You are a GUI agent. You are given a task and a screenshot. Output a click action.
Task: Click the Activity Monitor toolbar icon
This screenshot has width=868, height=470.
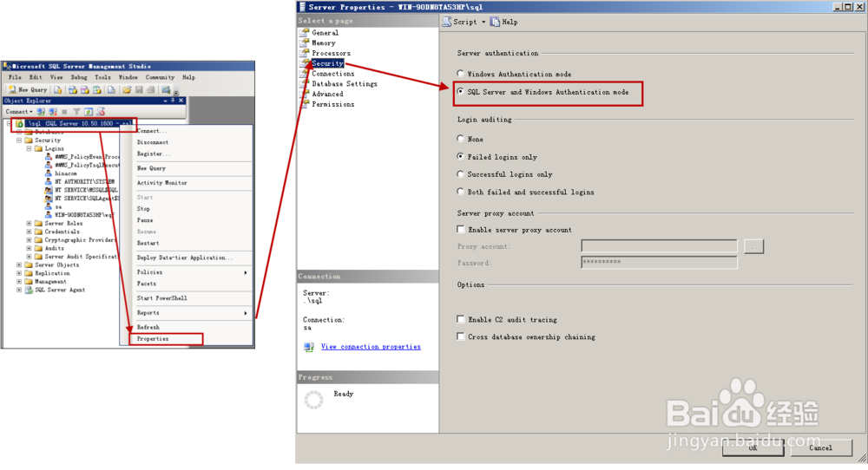coord(166,89)
